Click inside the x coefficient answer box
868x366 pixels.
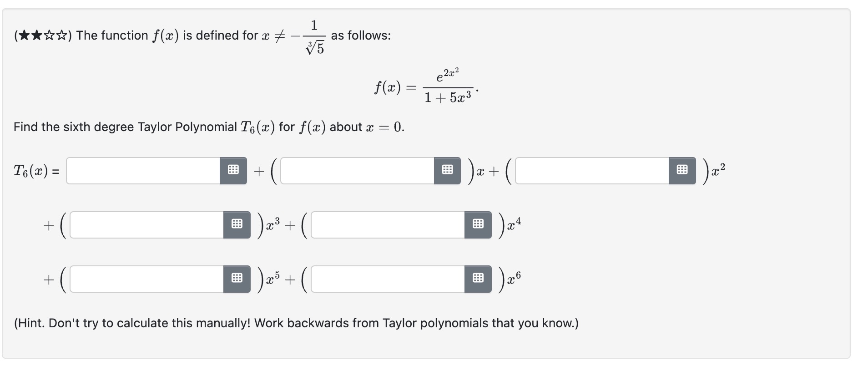tap(359, 170)
